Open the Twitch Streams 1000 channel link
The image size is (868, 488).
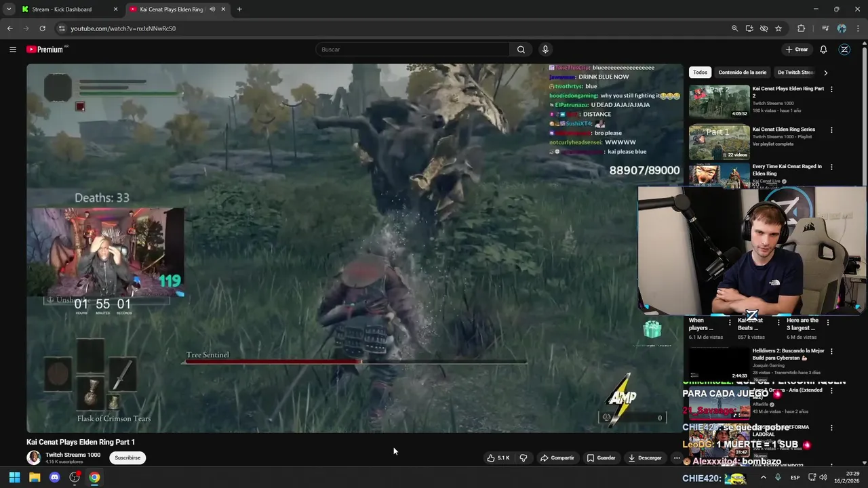coord(73,455)
